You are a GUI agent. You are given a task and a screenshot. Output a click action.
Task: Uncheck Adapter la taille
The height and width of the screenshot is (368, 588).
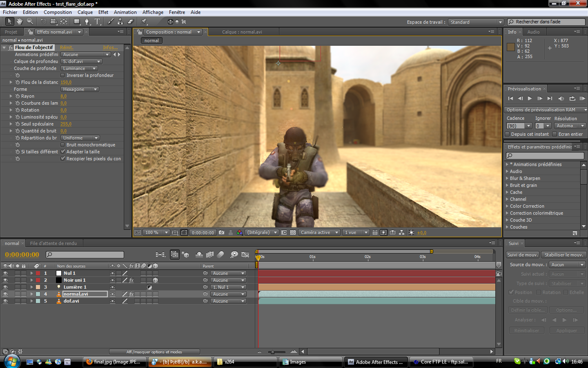[62, 152]
